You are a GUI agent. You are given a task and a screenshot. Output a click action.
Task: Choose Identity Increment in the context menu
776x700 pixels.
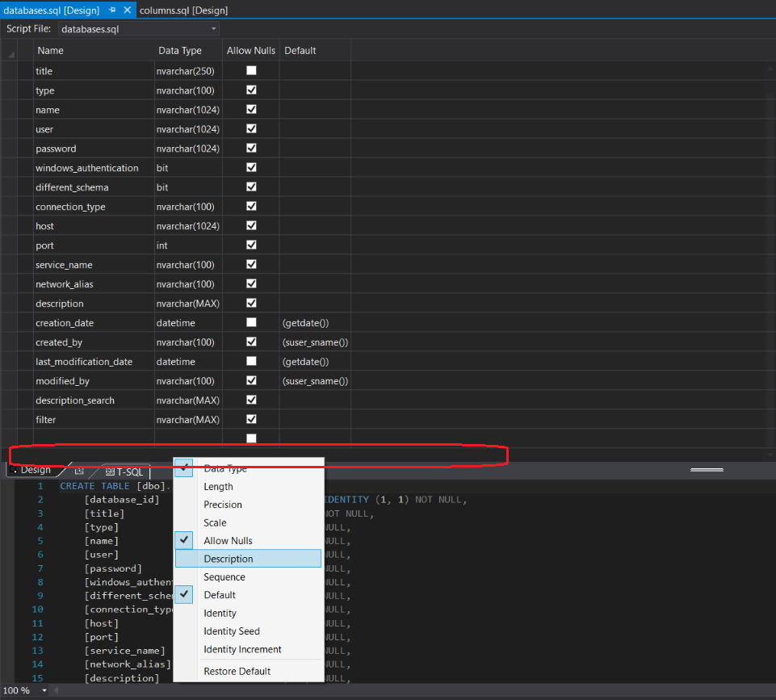pos(249,650)
